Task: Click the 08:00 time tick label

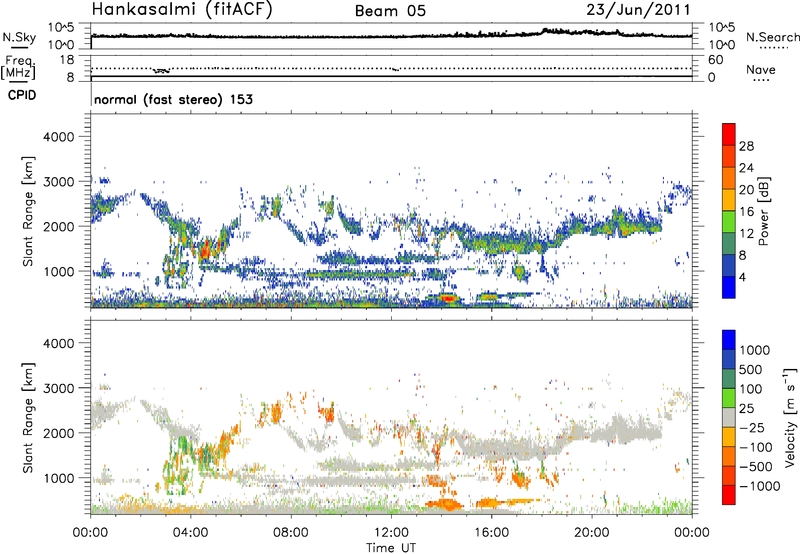Action: 291,533
